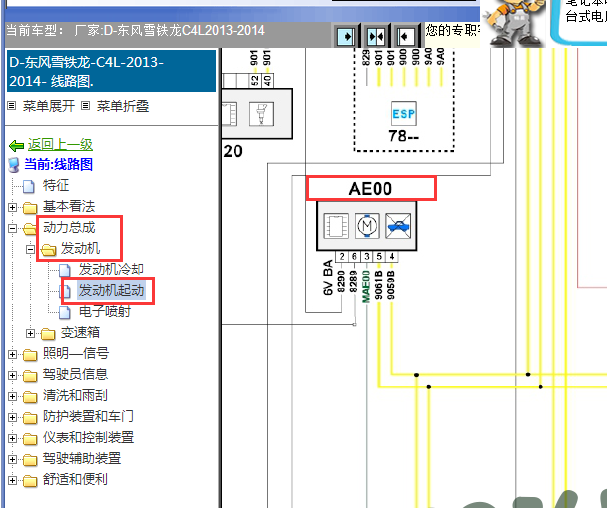607x508 pixels.
Task: Click 菜单折叠 to collapse all menus
Action: point(123,106)
